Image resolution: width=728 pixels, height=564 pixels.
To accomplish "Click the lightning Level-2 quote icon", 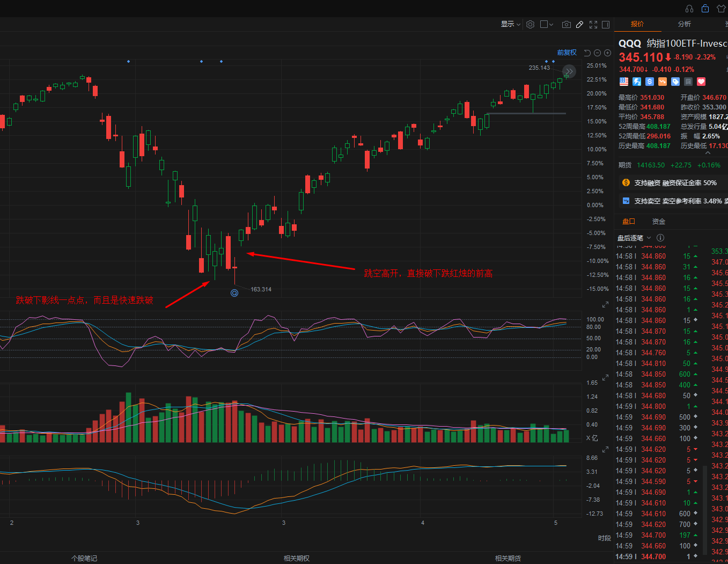I will 637,82.
